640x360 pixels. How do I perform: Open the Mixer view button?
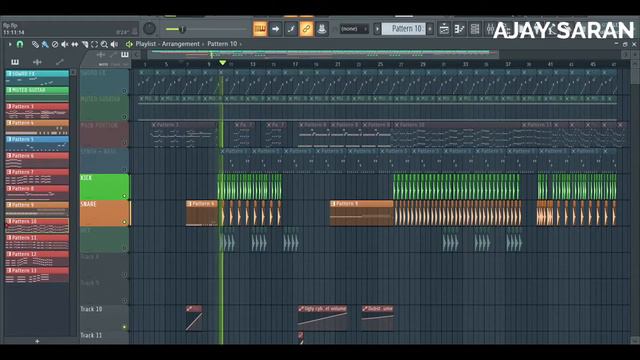(x=490, y=29)
